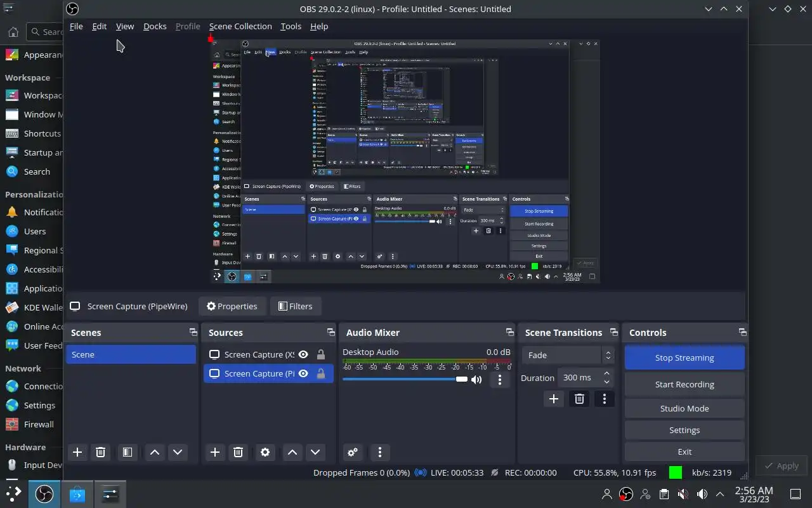Image resolution: width=812 pixels, height=508 pixels.
Task: Open the Edit menu
Action: [99, 26]
